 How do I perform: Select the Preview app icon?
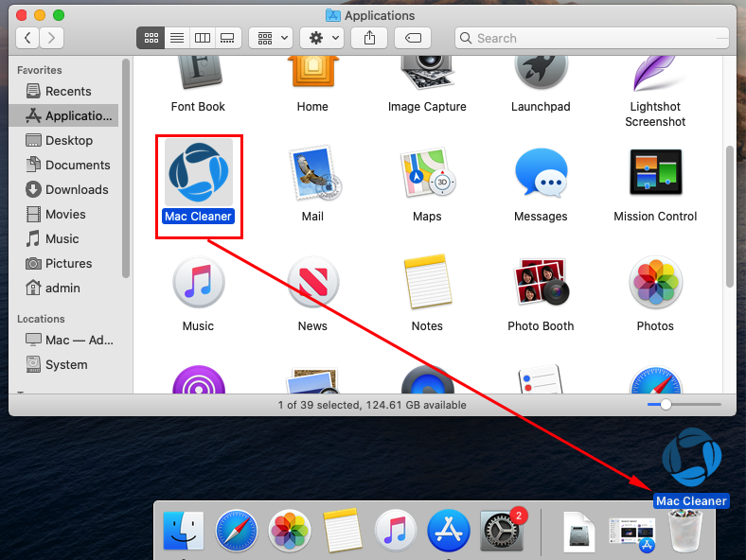[x=312, y=380]
